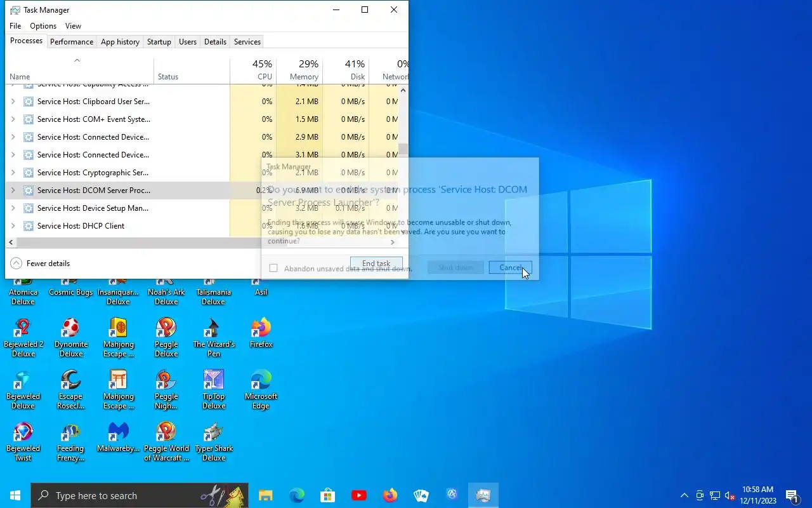
Task: Select the Bejeweled Deluxe desktop icon
Action: (x=23, y=390)
